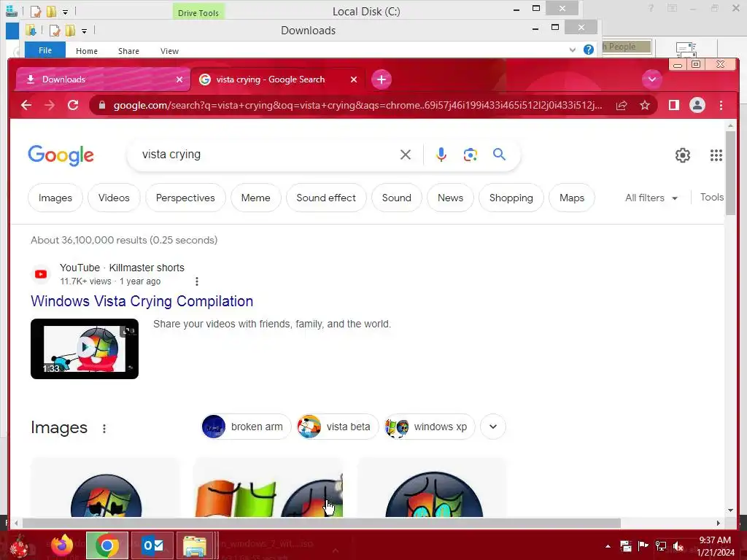
Task: Apply the Sound effect filter chip
Action: (x=326, y=198)
